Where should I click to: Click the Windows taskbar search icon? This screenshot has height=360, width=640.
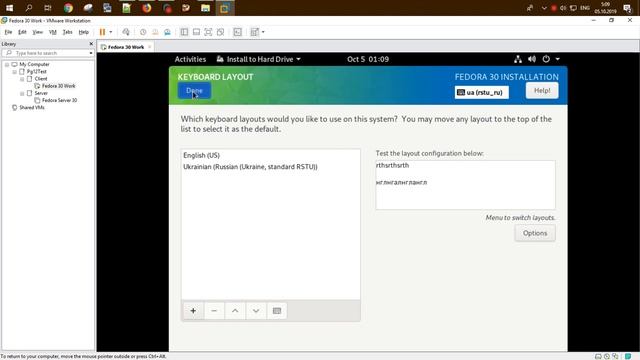[x=29, y=8]
